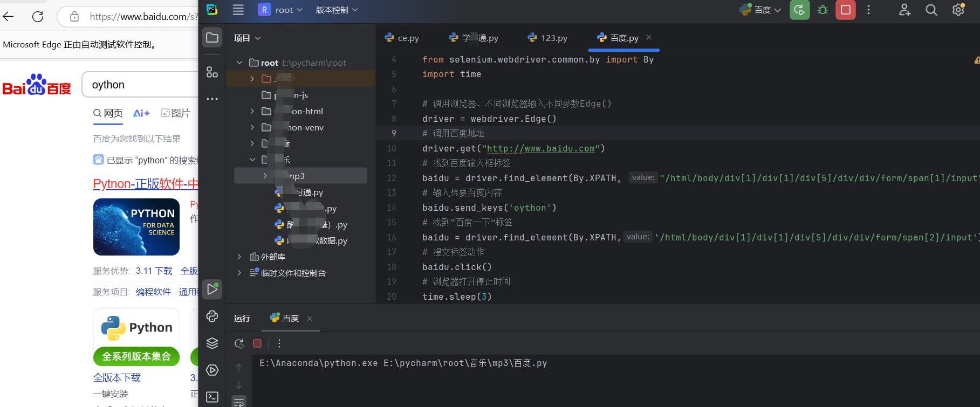The width and height of the screenshot is (980, 407).
Task: Click line number 9 in editor gutter
Action: [x=393, y=133]
